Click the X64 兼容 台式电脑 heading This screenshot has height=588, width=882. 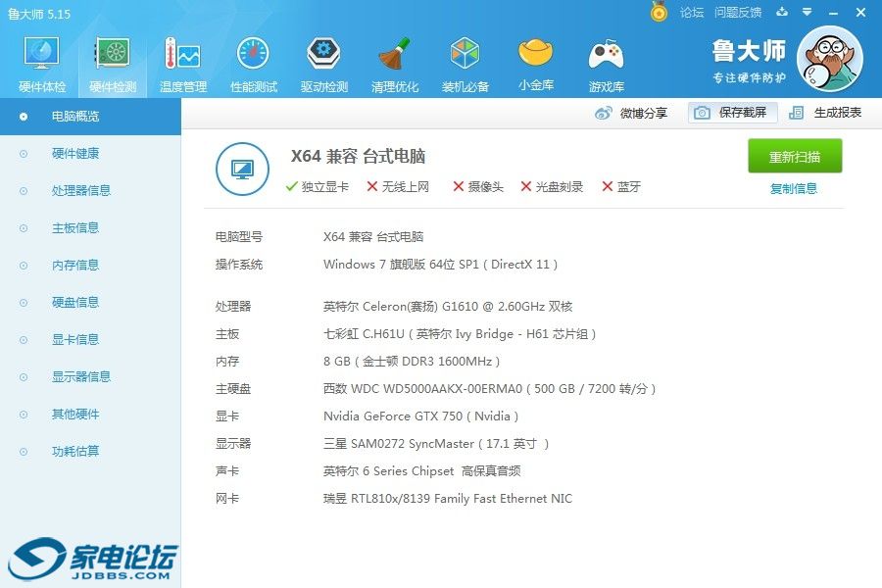tap(358, 157)
